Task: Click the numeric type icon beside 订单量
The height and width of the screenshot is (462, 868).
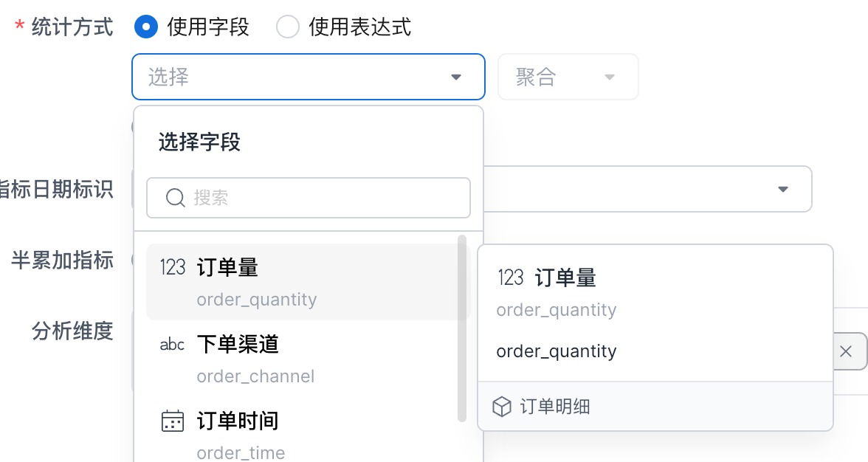Action: tap(173, 267)
